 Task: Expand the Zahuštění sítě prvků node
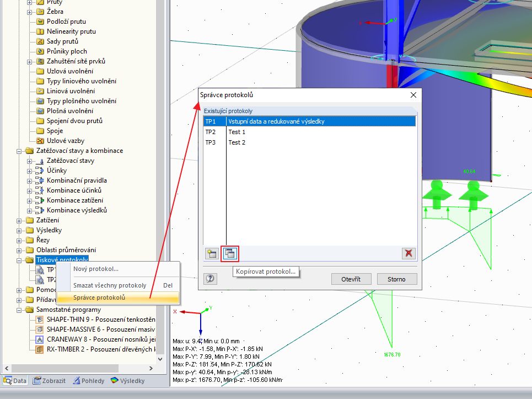30,62
